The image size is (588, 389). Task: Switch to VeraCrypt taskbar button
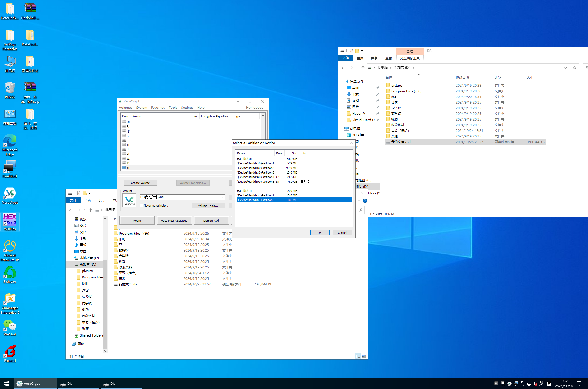pos(35,383)
